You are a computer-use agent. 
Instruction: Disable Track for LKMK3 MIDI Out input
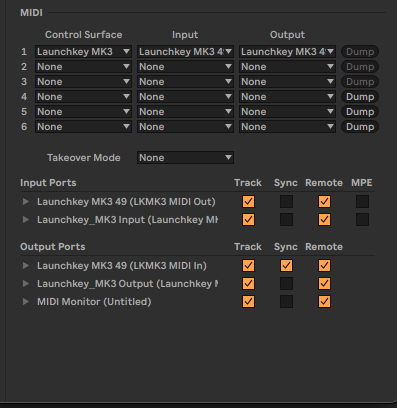click(248, 202)
